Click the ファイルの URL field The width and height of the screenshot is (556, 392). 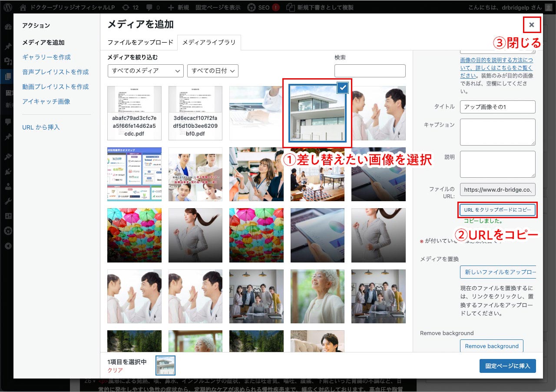pyautogui.click(x=498, y=189)
